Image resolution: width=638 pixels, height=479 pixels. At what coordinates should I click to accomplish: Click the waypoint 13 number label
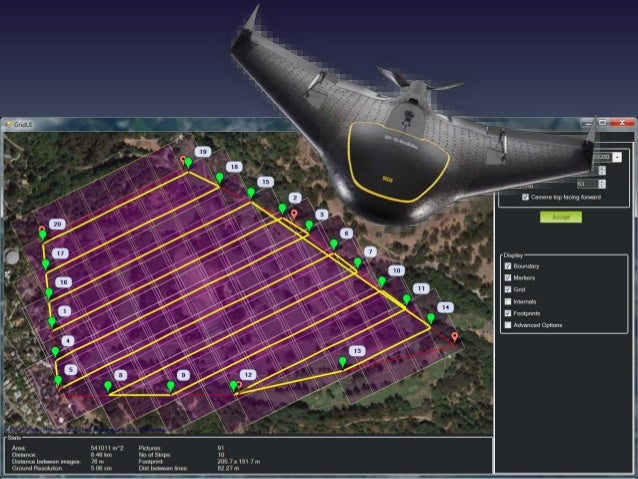[x=357, y=350]
